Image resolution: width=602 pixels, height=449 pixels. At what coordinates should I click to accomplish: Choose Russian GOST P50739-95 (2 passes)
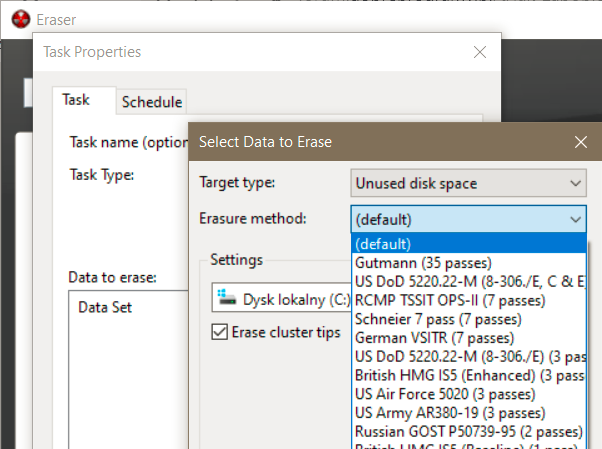pyautogui.click(x=469, y=432)
